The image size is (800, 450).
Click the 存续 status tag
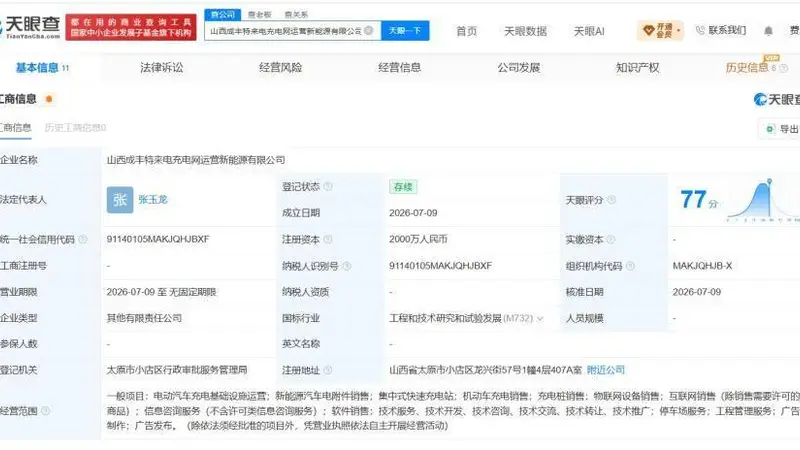coord(403,187)
